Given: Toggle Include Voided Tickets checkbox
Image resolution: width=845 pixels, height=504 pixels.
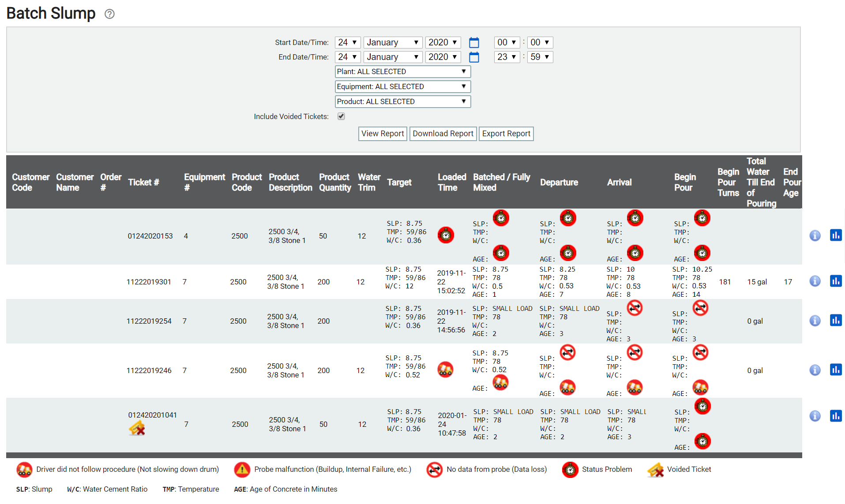Looking at the screenshot, I should [341, 116].
